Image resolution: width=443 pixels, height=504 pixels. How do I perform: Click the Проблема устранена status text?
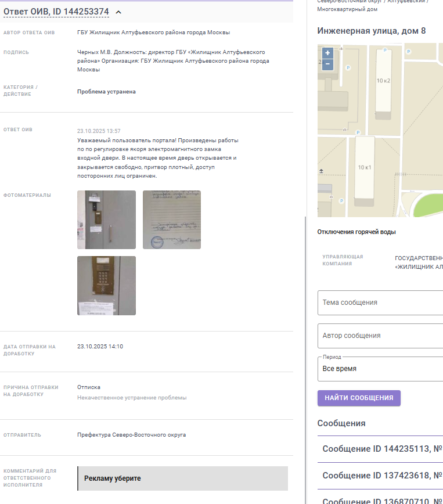(x=106, y=92)
